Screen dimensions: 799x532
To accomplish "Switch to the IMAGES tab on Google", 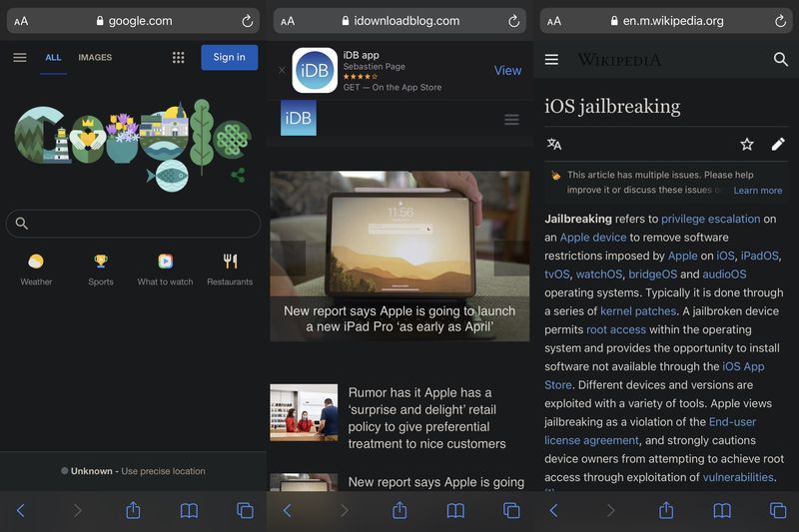I will (x=95, y=58).
